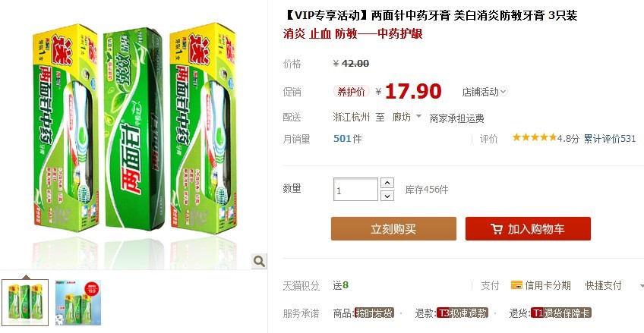644x333 pixels.
Task: Click the 养护价 promotion tag
Action: 351,92
